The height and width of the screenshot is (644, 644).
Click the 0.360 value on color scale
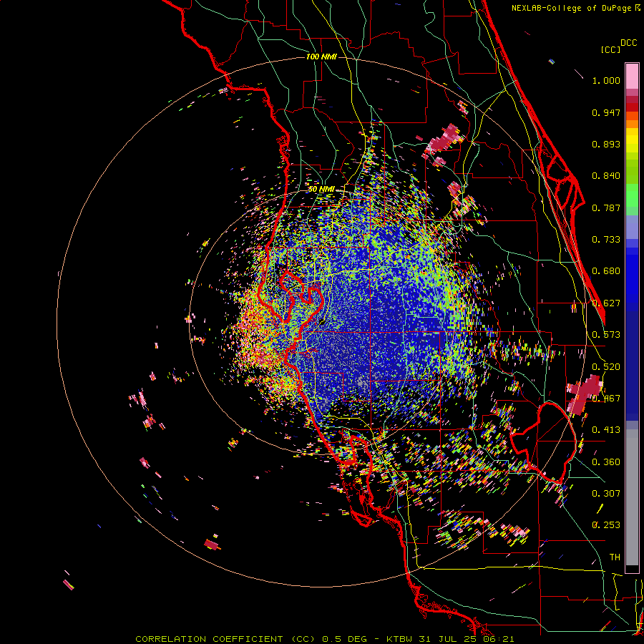[x=606, y=462]
